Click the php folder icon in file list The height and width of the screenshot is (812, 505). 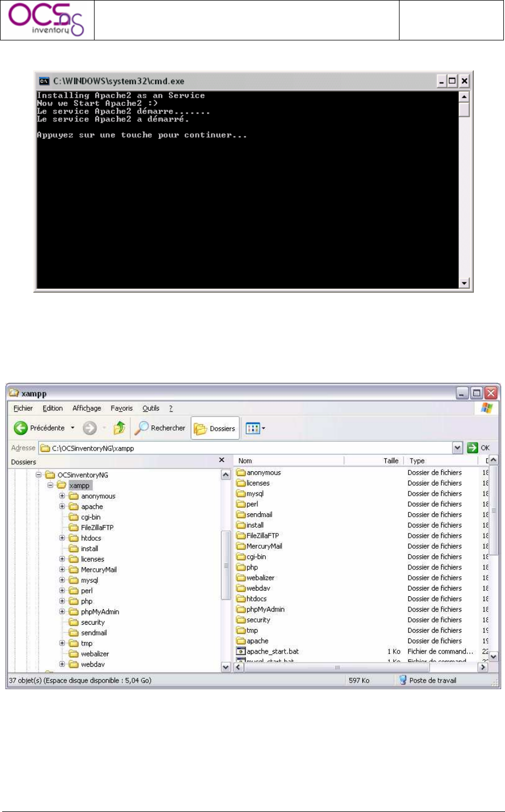240,567
